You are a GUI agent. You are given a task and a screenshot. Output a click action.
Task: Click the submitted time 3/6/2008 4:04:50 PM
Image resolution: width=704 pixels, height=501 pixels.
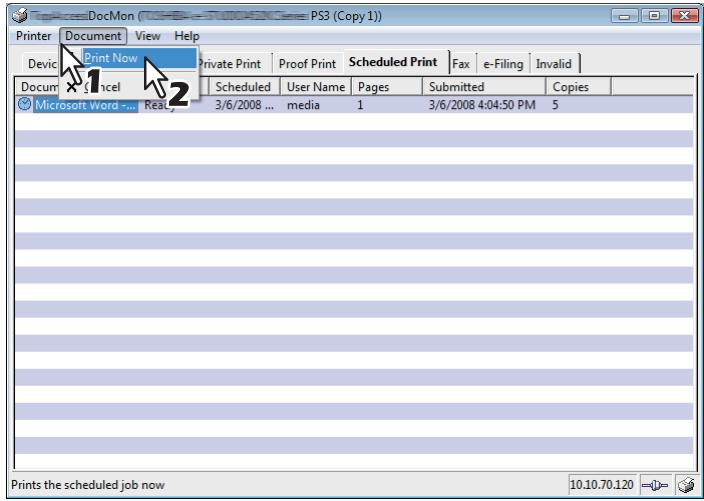[482, 105]
